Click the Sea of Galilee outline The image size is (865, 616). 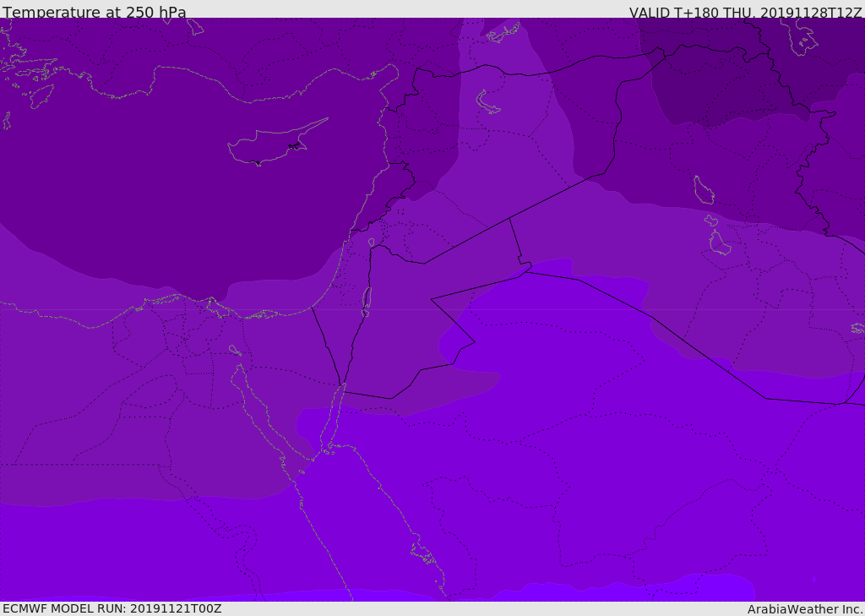[x=372, y=243]
